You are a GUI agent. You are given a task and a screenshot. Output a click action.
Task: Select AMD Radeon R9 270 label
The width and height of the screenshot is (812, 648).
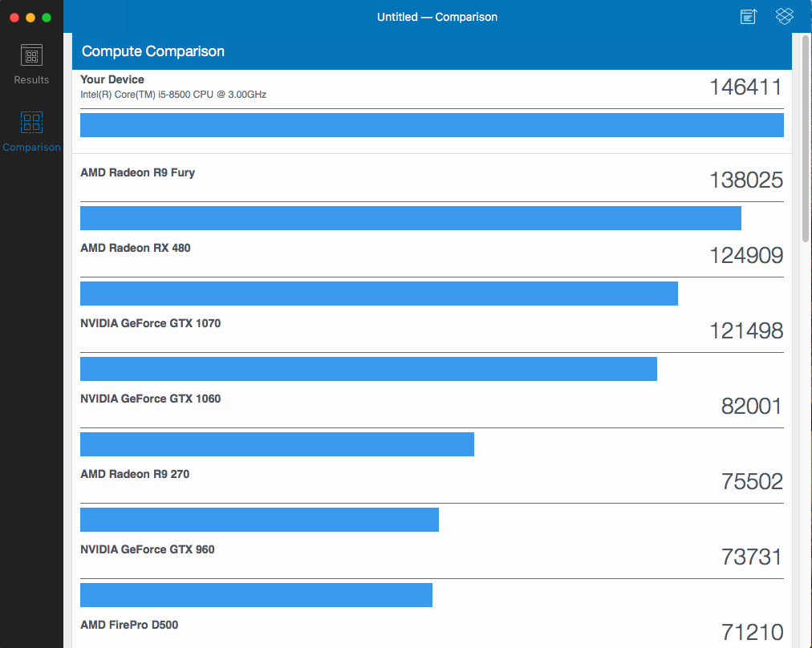coord(135,474)
